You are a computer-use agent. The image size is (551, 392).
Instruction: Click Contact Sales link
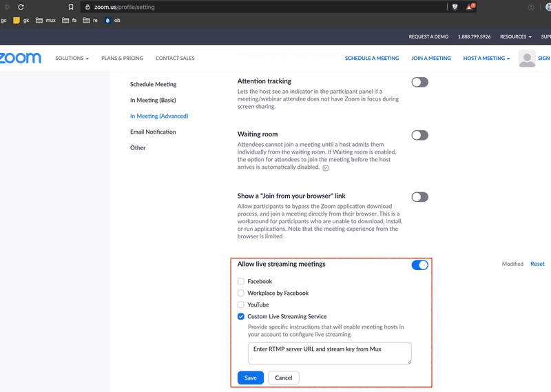pos(175,58)
